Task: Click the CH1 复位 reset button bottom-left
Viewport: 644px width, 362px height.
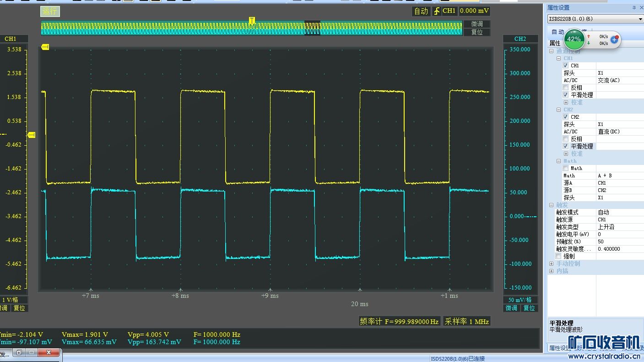Action: [19, 308]
